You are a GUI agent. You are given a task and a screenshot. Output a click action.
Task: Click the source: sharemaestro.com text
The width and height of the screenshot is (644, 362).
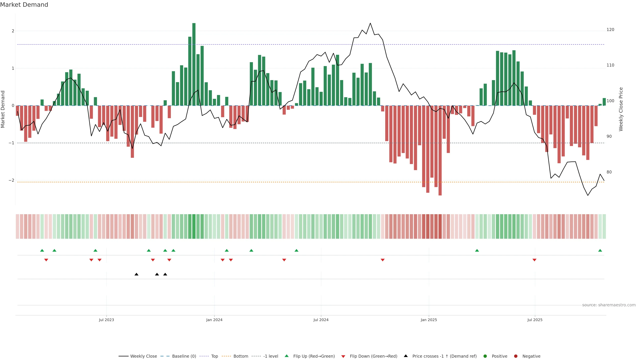[x=609, y=305]
